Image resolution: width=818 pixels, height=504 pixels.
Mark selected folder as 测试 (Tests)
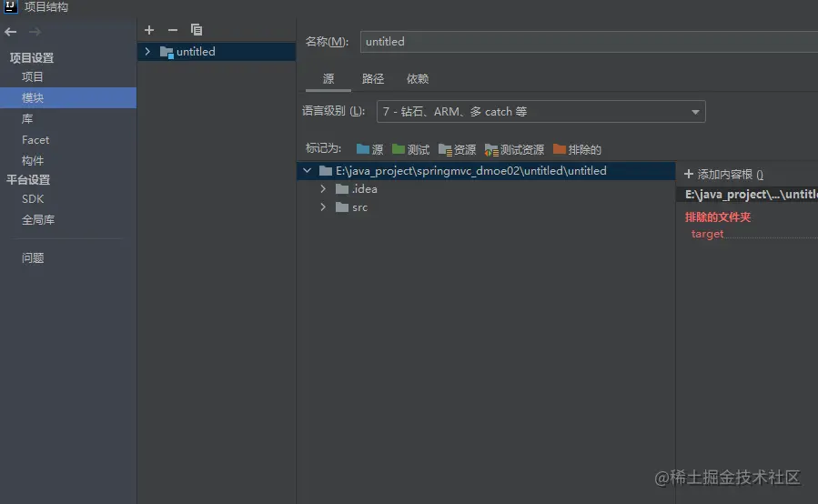410,150
